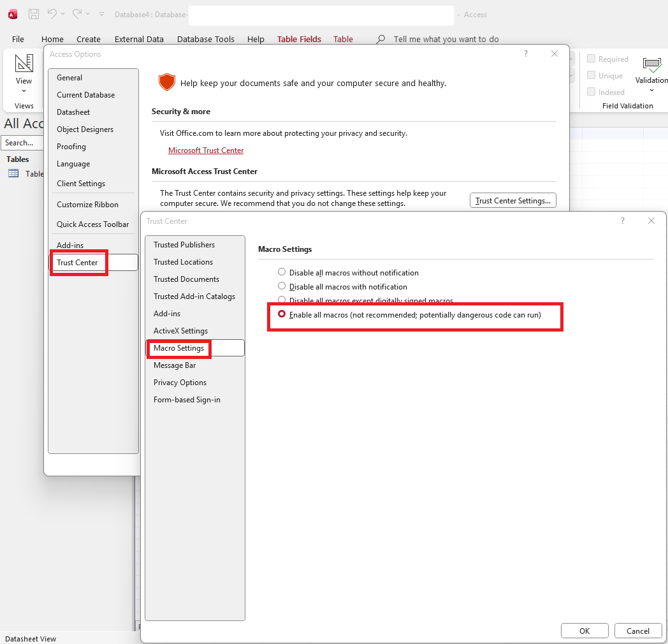The height and width of the screenshot is (644, 668).
Task: Select Proofing in Access Options
Action: tap(93, 147)
